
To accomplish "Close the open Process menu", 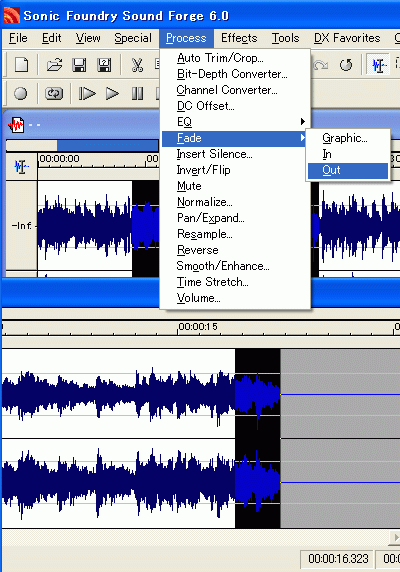I will [x=186, y=38].
